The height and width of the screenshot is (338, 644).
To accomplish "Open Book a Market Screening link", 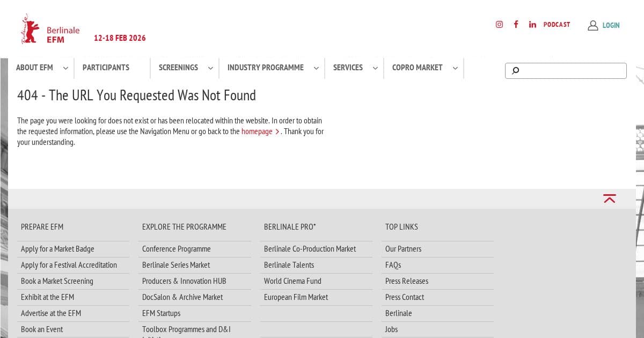I will [57, 281].
